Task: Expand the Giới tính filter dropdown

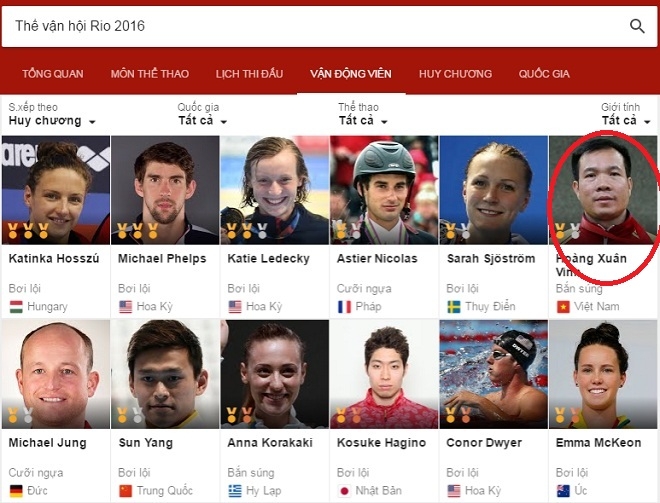Action: pyautogui.click(x=626, y=121)
